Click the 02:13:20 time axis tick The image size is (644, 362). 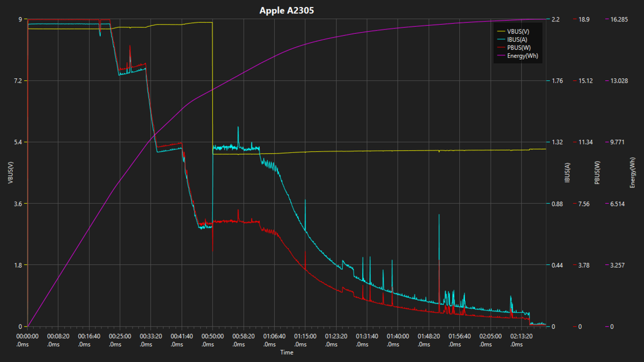[522, 340]
